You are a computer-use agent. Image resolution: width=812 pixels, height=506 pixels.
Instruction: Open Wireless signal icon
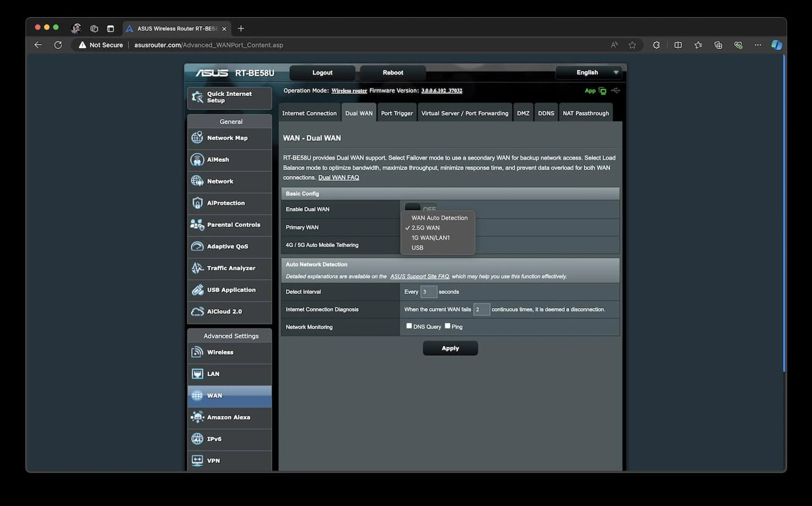click(x=197, y=352)
